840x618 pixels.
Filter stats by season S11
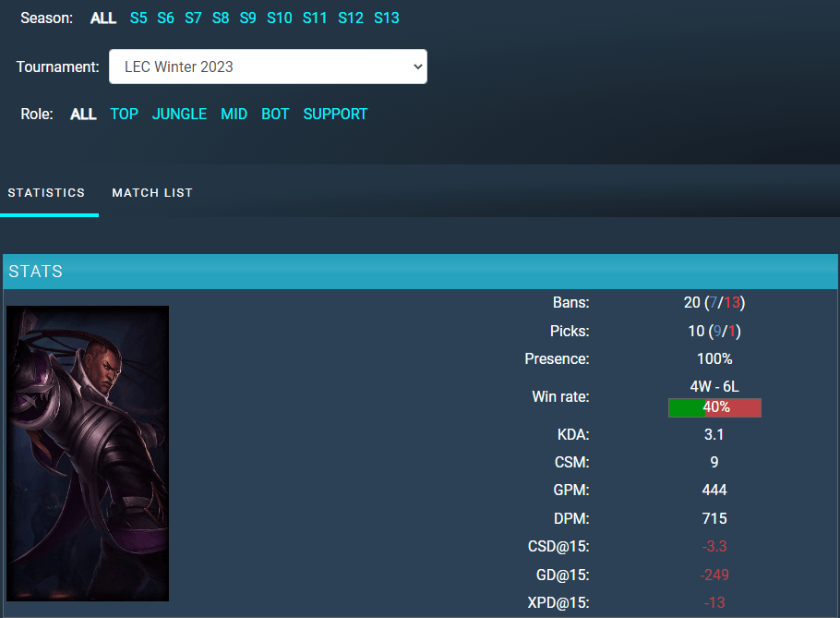point(315,18)
